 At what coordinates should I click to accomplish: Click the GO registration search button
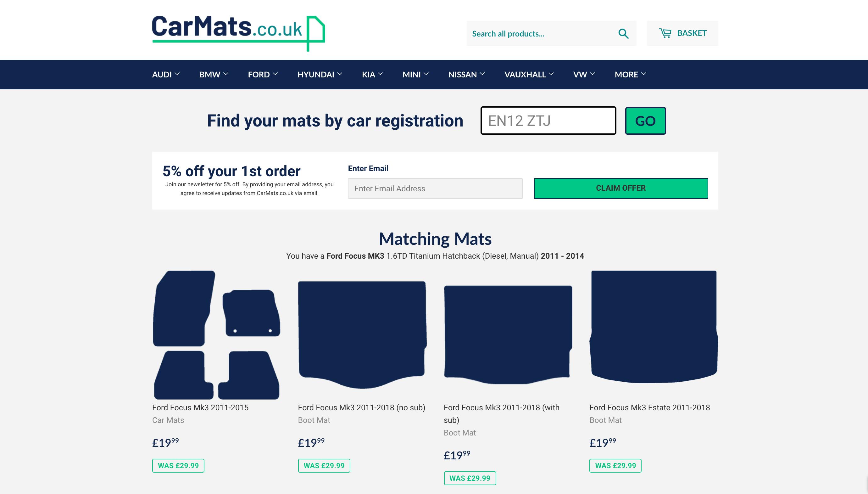tap(645, 121)
